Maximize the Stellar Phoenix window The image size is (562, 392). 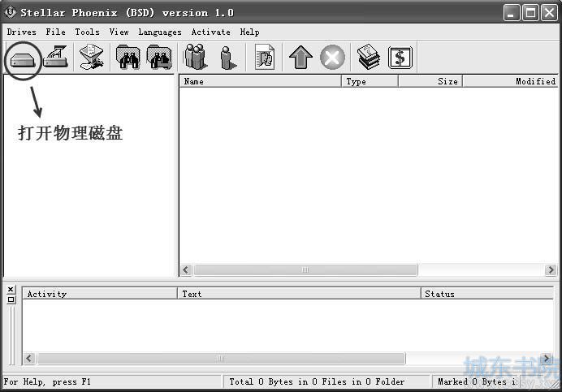point(530,13)
